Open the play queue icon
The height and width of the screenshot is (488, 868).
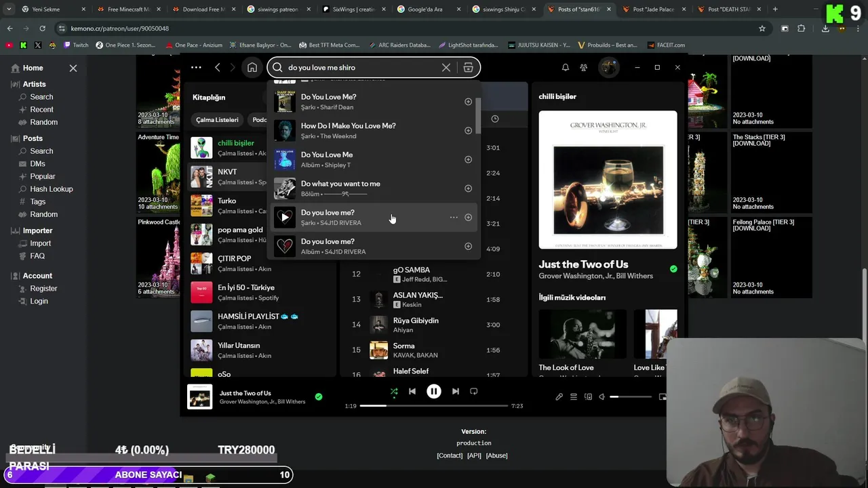574,396
